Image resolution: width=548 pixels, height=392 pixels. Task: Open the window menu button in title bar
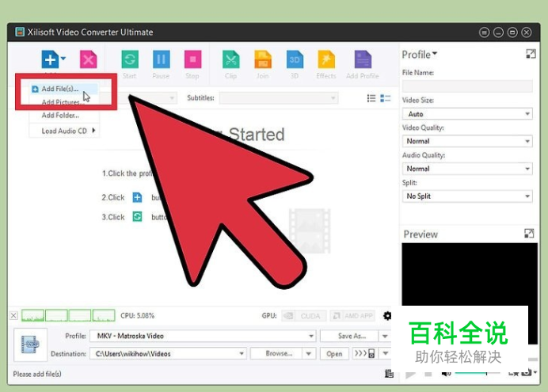[x=484, y=32]
